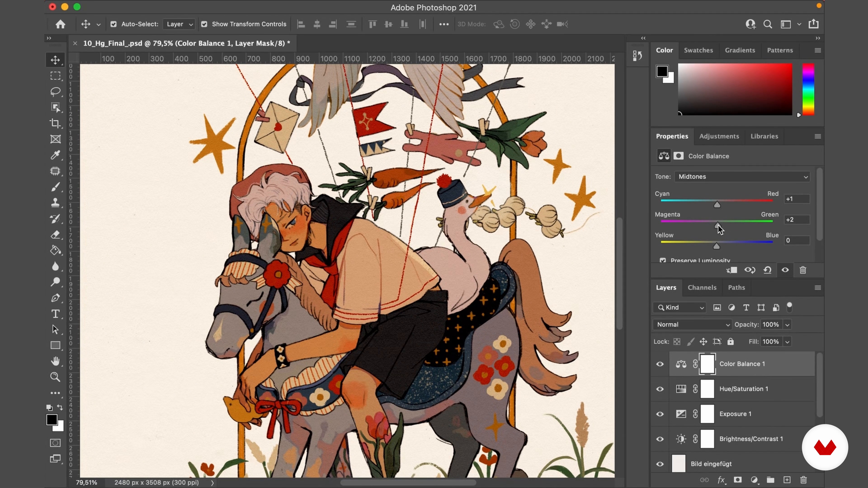Click the Share icon at top right

coord(814,24)
